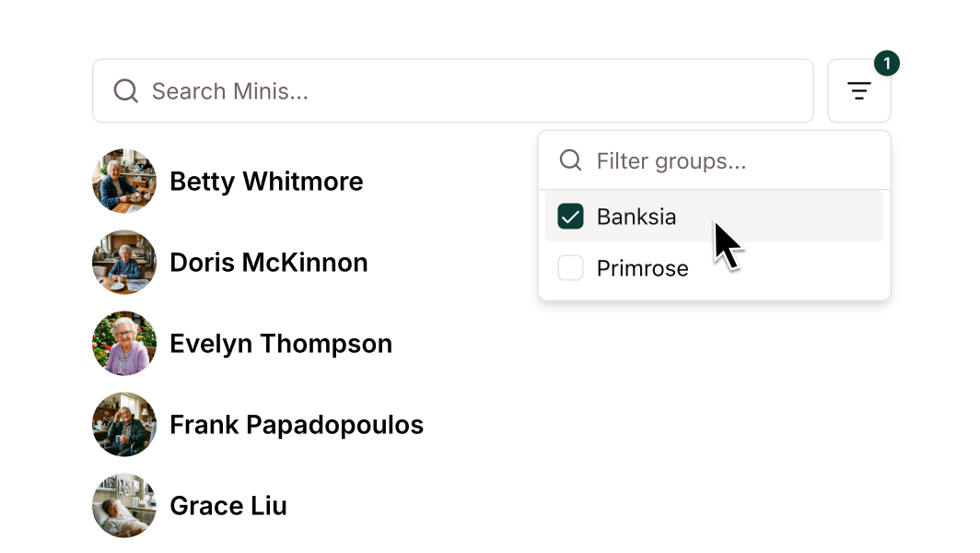
Task: Open Doris McKinnon's profile photo
Action: (124, 263)
